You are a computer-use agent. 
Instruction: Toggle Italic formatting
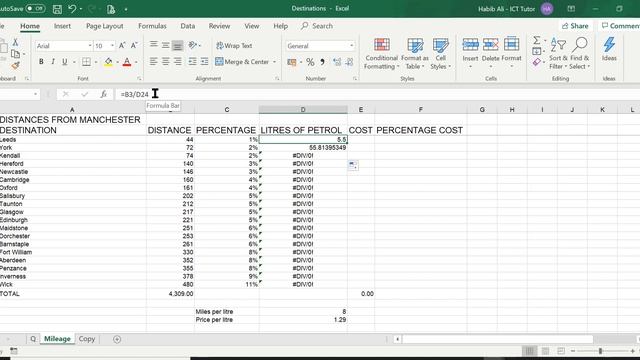coord(53,62)
